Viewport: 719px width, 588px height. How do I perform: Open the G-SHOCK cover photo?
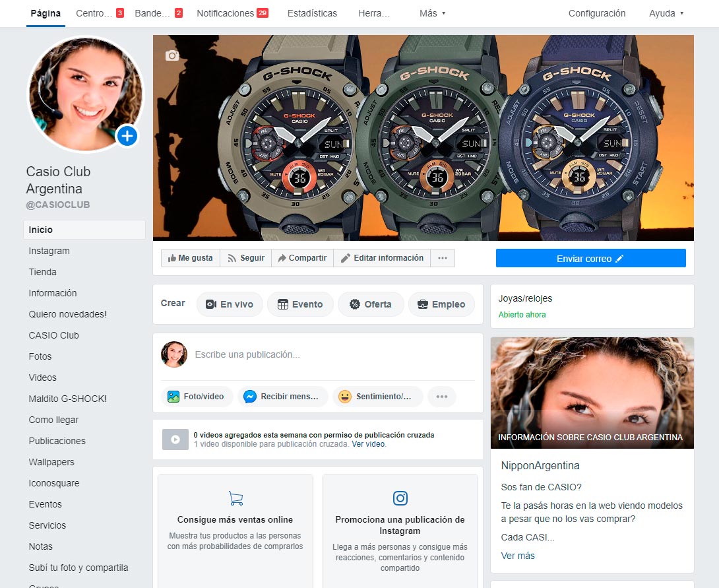point(423,138)
